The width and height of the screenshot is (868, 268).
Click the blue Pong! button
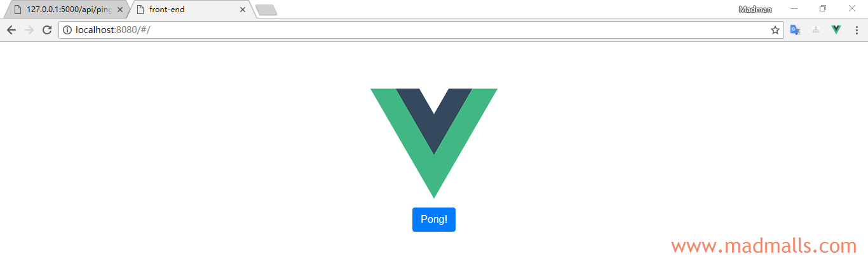(434, 220)
